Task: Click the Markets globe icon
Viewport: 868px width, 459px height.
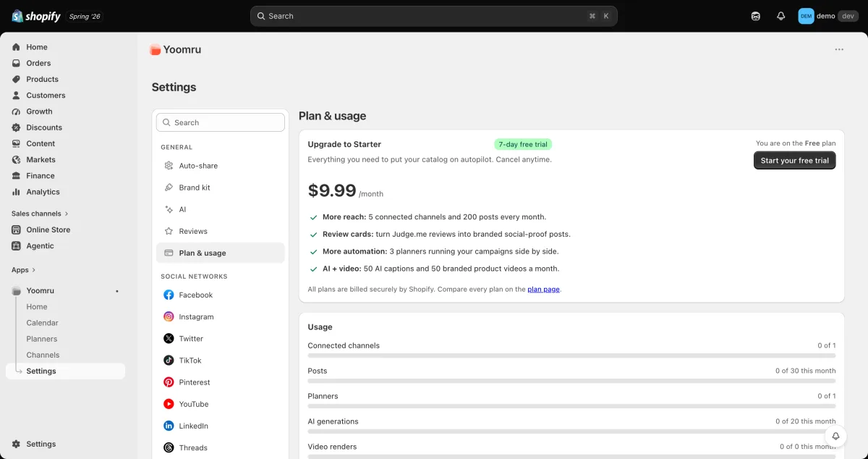Action: pyautogui.click(x=16, y=159)
